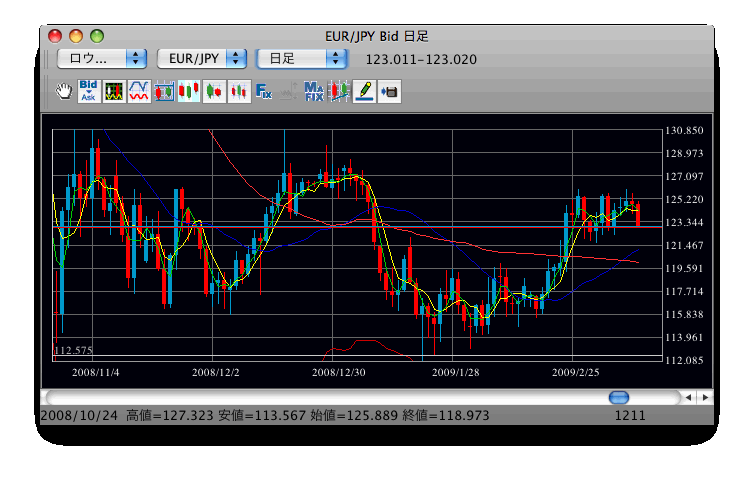754x480 pixels.
Task: Select the highlighted candlestick chart style icon
Action: (x=189, y=91)
